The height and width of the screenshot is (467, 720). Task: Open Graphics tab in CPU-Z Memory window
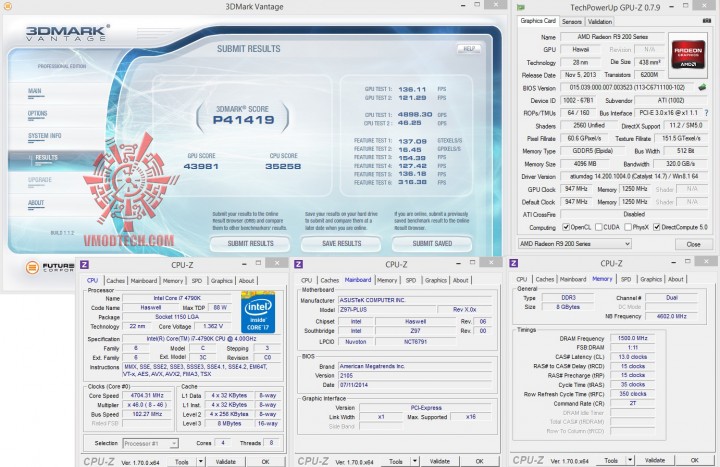pyautogui.click(x=651, y=279)
